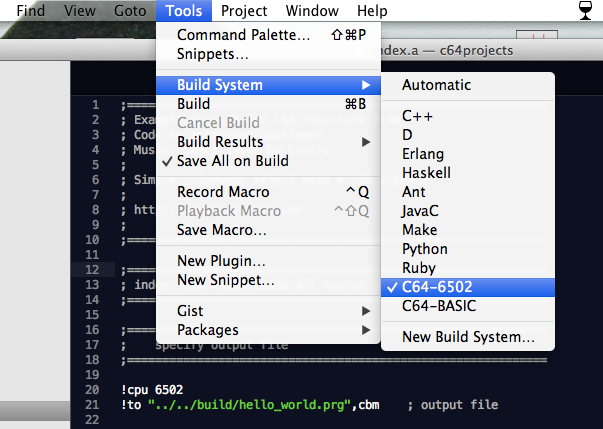Expand the Build Results submenu

268,142
